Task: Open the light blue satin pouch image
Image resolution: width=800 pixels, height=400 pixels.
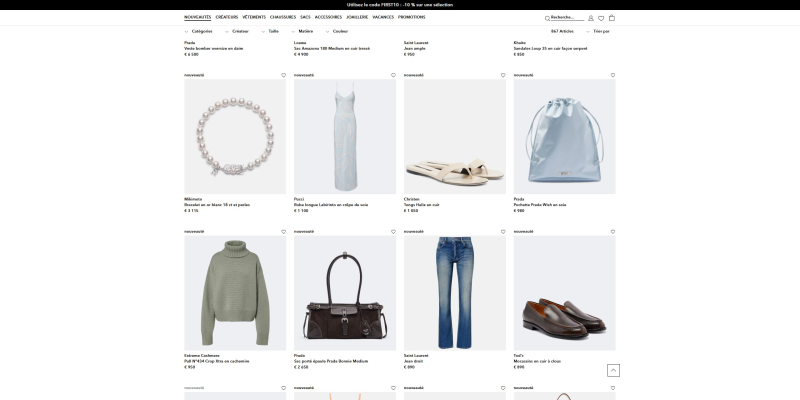Action: pos(564,136)
